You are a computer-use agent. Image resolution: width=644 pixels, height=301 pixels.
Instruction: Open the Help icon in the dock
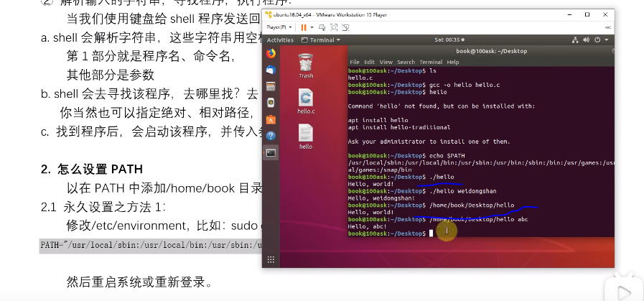271,136
